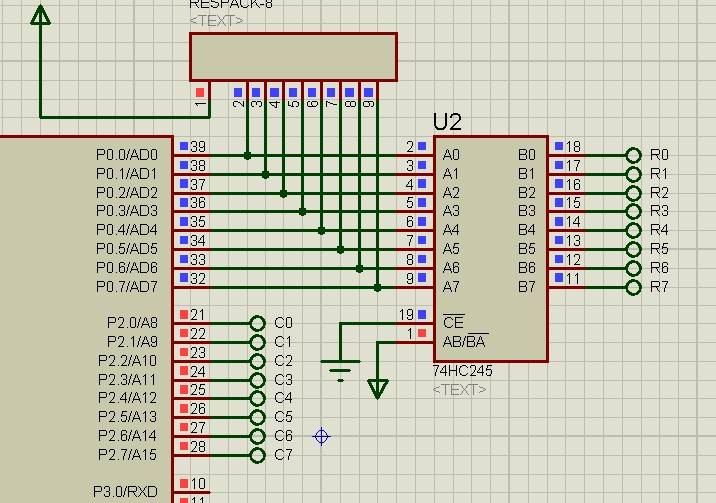Select the B7 pin label on U2
The image size is (716, 503).
[x=527, y=287]
